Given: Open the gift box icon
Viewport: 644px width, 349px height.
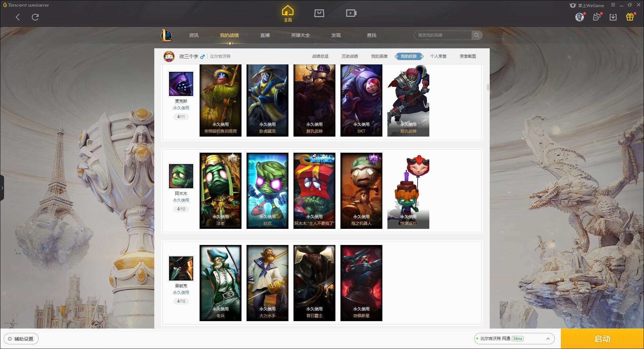Looking at the screenshot, I should 630,17.
